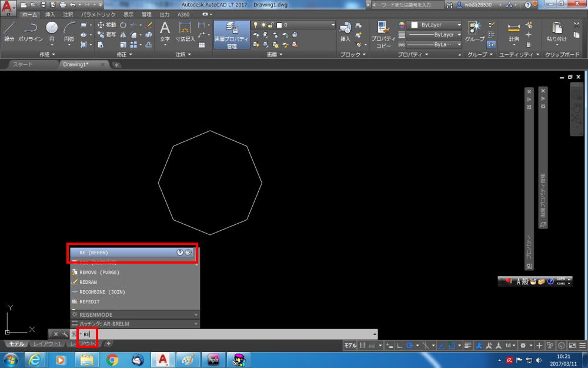Select the Line (線分) tool
The width and height of the screenshot is (588, 368).
click(x=9, y=32)
